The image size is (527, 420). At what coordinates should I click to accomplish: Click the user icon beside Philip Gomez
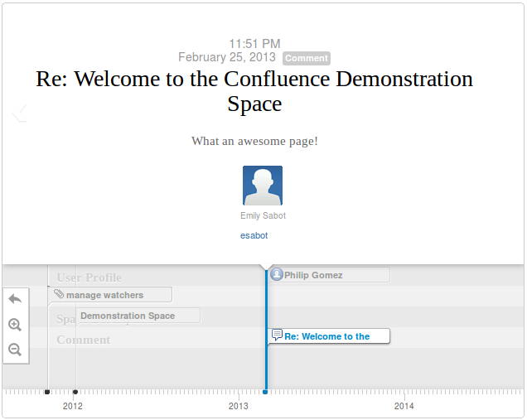[x=277, y=274]
